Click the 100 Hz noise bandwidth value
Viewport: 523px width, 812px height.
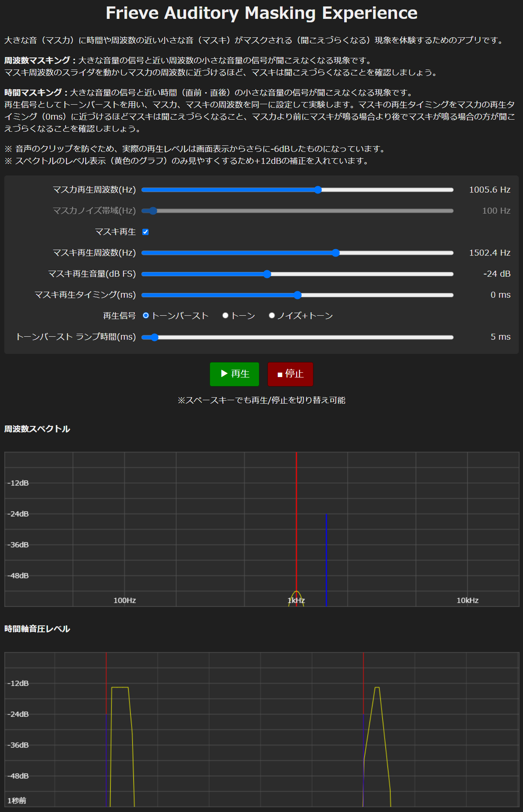tap(496, 211)
